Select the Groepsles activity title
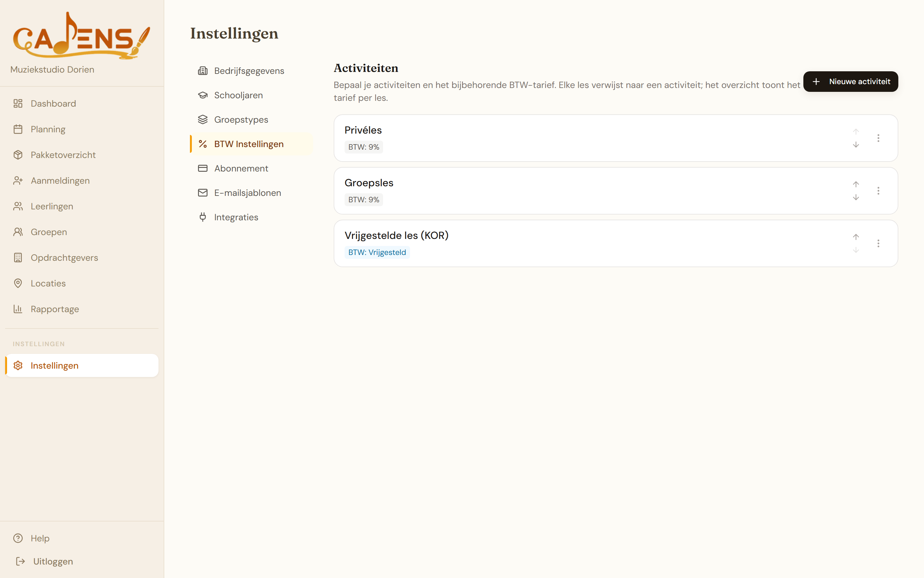Screen dimensions: 924x578 (369, 183)
